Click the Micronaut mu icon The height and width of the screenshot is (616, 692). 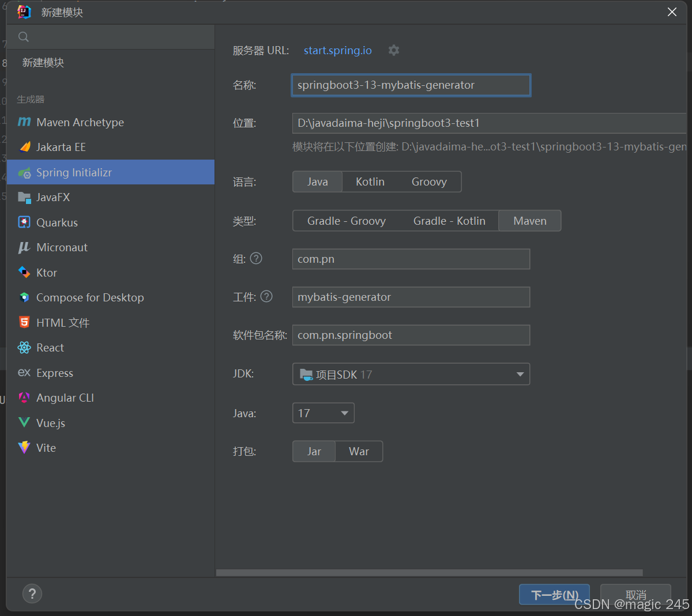tap(24, 247)
